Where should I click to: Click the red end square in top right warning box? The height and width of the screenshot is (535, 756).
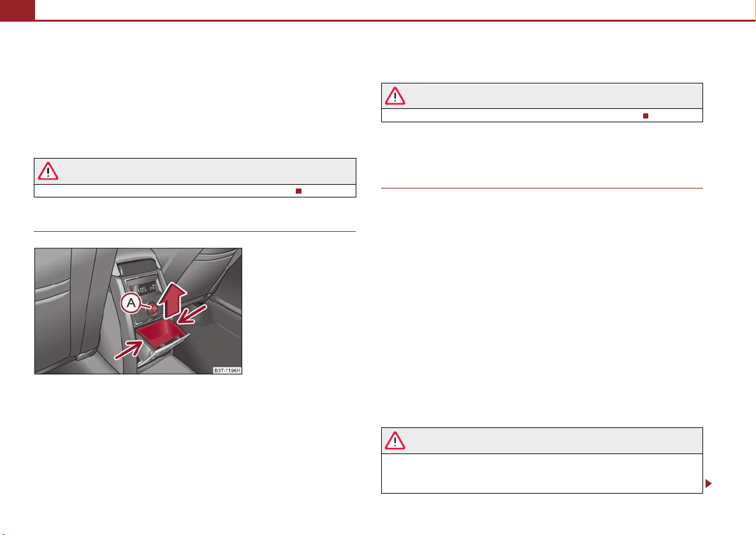point(646,116)
